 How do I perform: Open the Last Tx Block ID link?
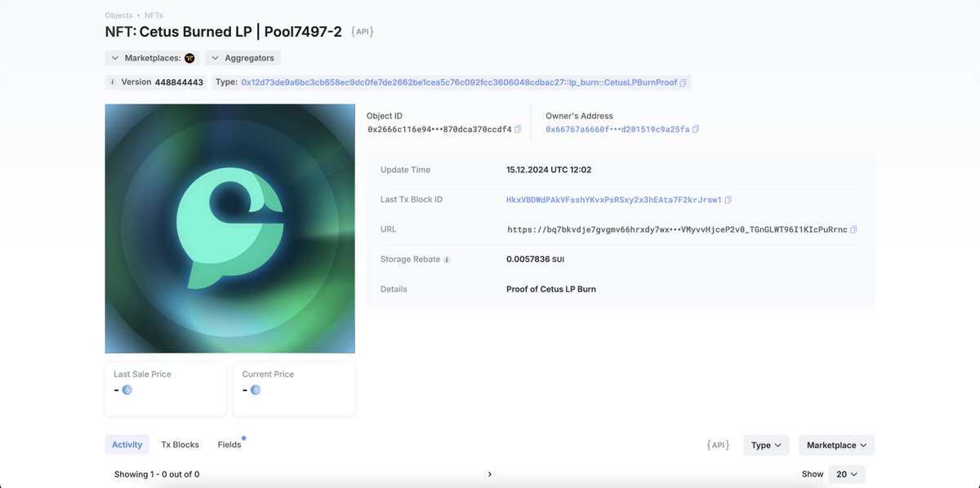[x=614, y=200]
